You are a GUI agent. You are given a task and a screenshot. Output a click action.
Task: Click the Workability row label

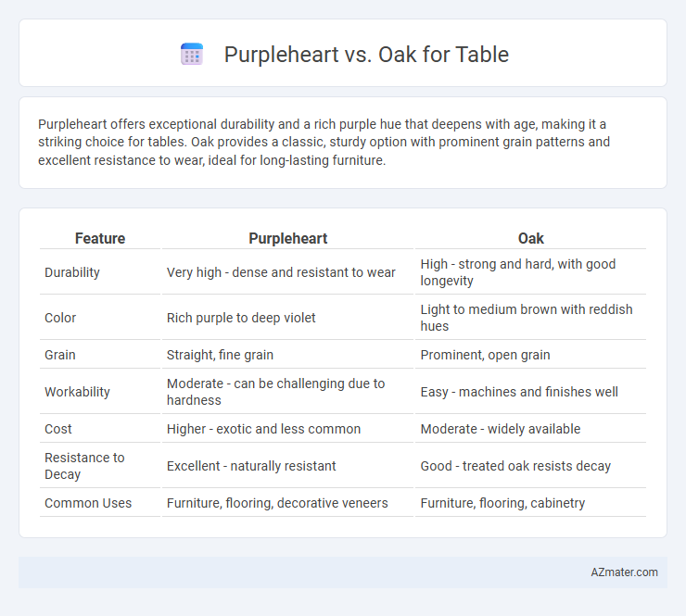point(77,392)
